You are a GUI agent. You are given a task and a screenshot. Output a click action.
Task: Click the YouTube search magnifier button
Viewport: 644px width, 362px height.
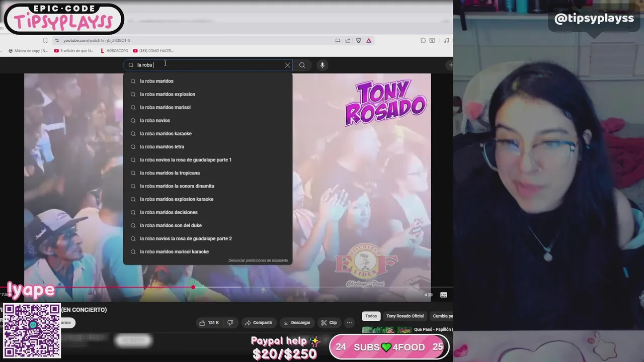click(302, 65)
